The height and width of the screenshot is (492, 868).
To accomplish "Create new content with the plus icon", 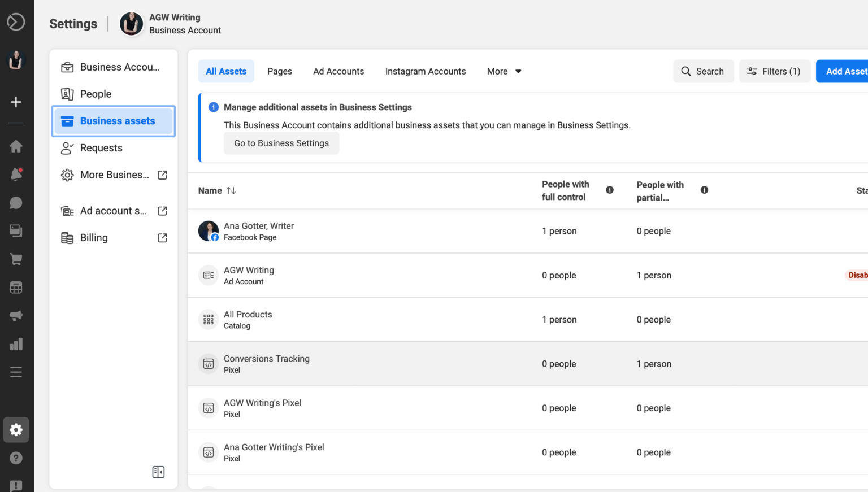I will [x=16, y=102].
